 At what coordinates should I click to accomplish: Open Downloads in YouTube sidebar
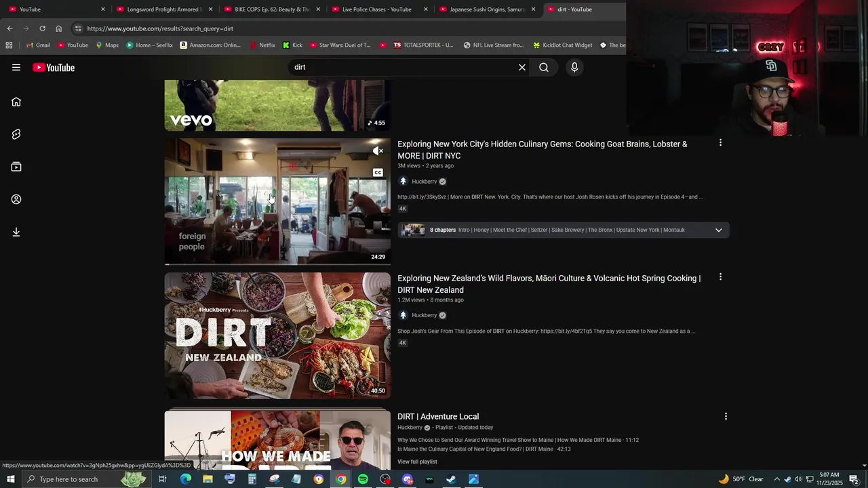tap(16, 232)
